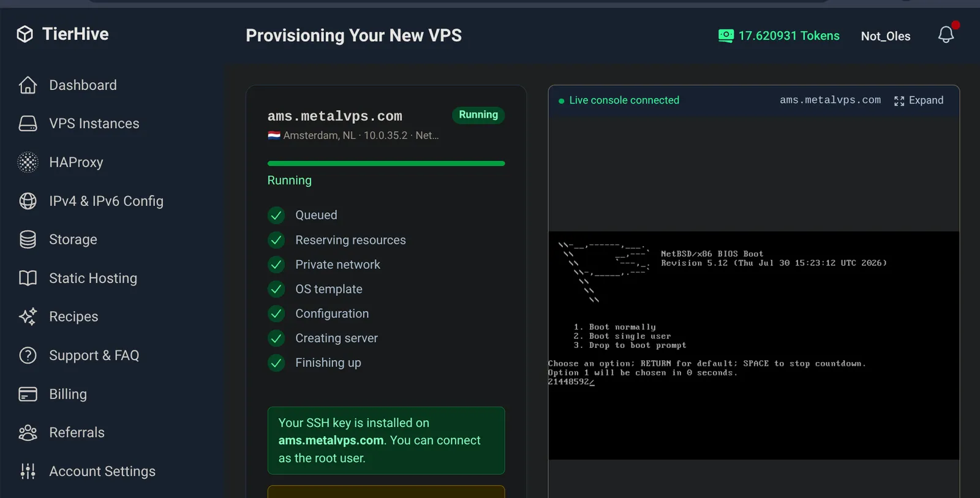Click the HAProxy dotted circle icon
980x498 pixels.
coord(28,162)
